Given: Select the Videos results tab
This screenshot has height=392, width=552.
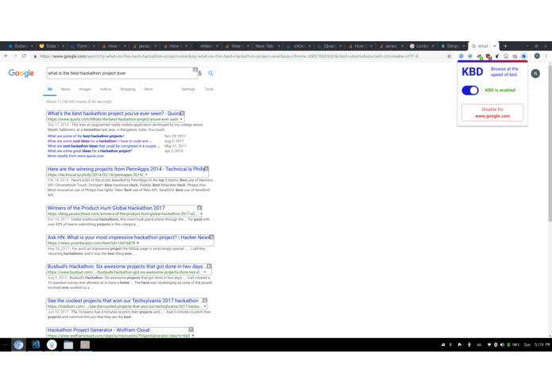Looking at the screenshot, I should [106, 90].
